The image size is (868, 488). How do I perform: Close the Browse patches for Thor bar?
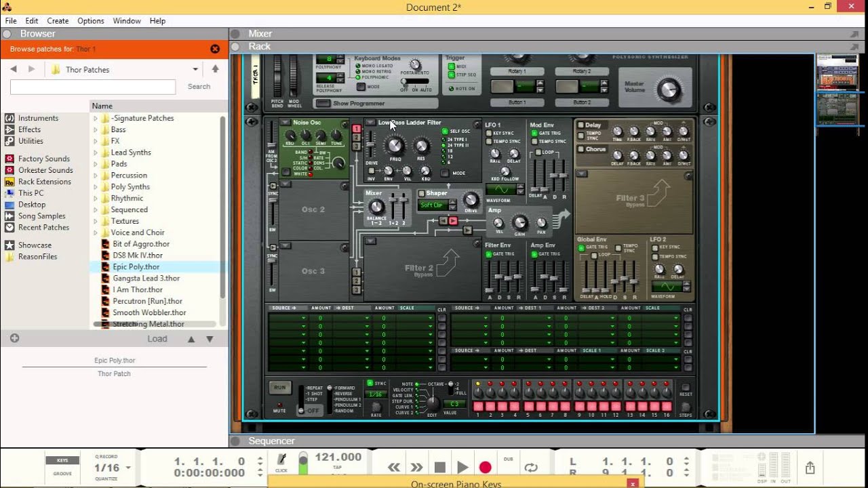click(x=215, y=49)
